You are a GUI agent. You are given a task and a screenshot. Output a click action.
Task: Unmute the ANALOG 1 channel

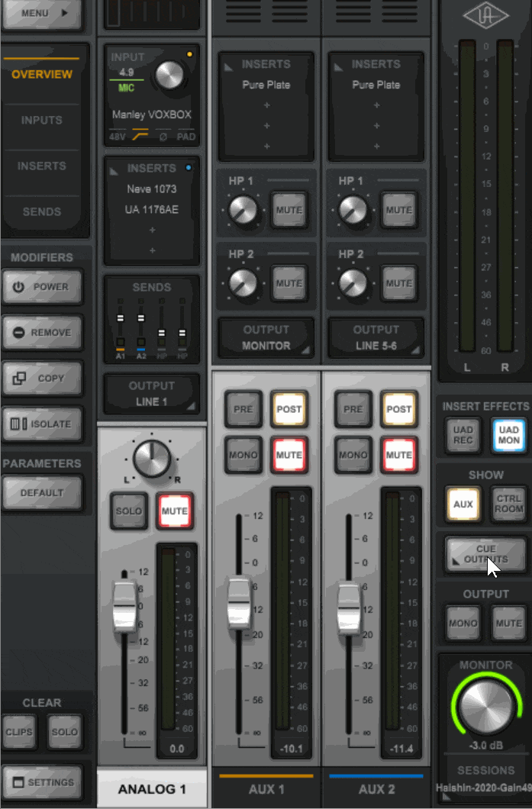(174, 511)
